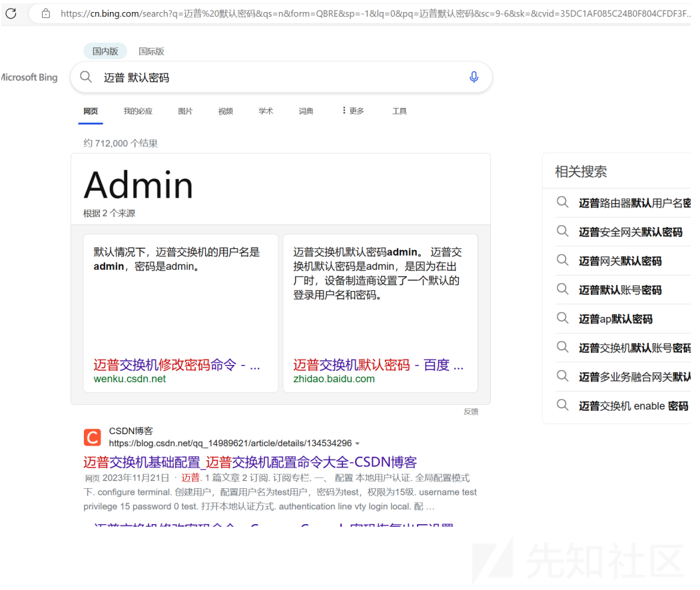Click search icon beside 迈普安全网关默认密码

(x=563, y=231)
